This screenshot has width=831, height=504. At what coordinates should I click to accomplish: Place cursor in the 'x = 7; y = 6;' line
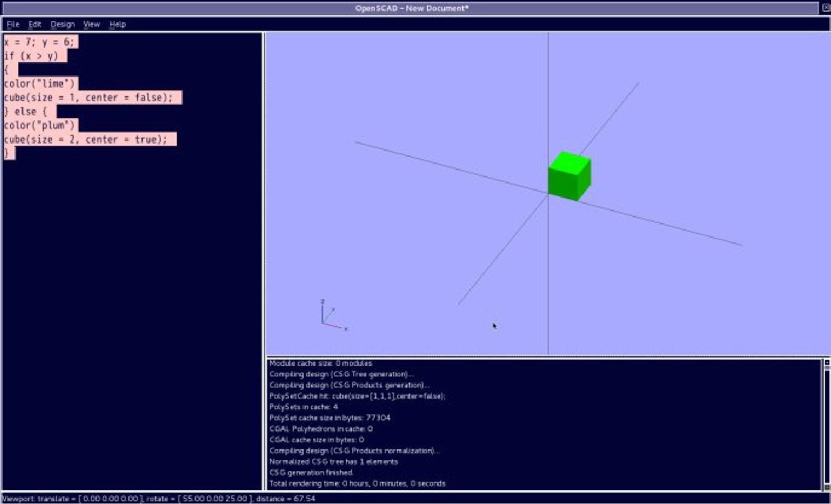[x=39, y=42]
